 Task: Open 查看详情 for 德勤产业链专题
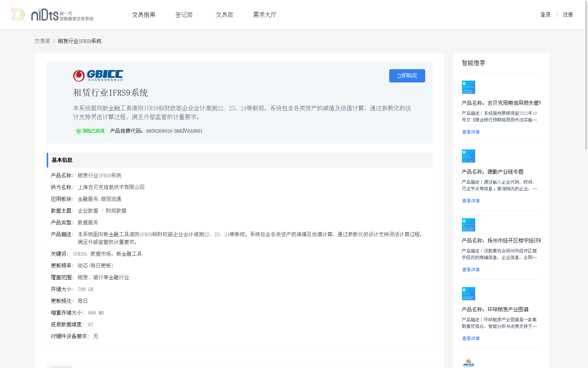pos(471,201)
